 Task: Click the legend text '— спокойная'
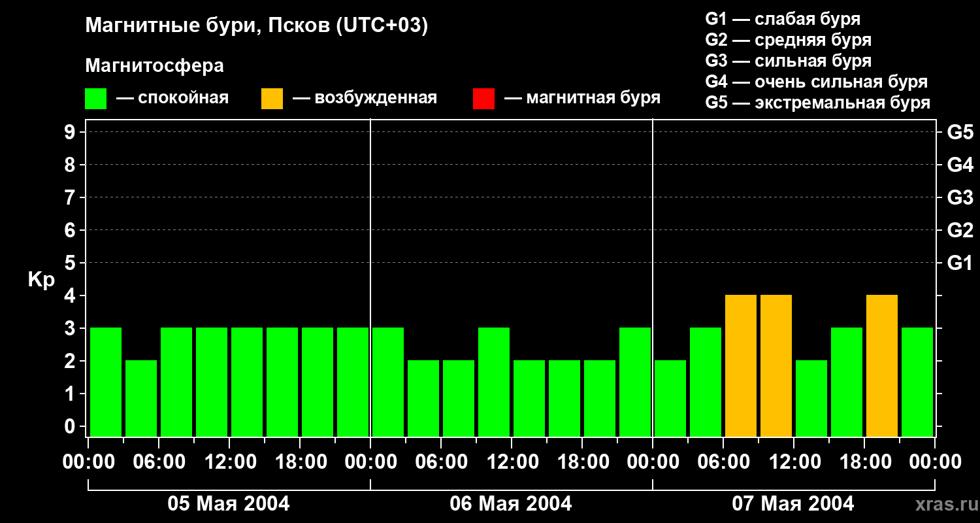click(172, 98)
